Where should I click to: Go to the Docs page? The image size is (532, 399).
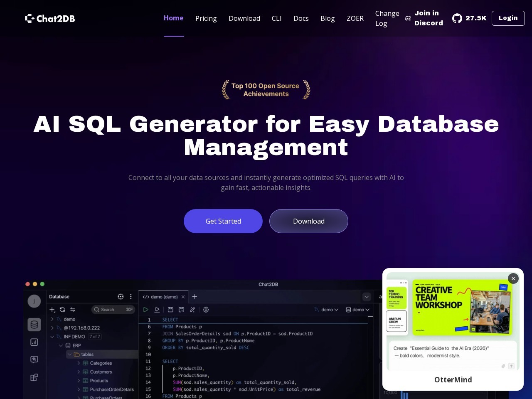tap(301, 18)
